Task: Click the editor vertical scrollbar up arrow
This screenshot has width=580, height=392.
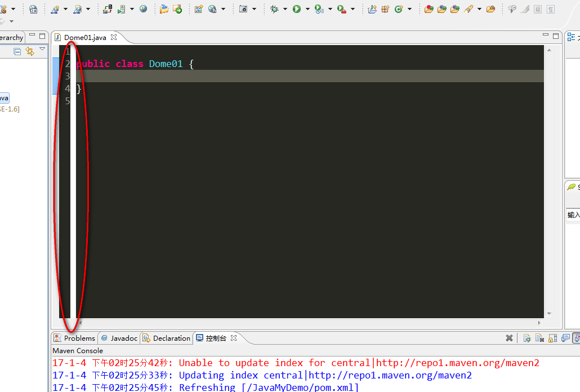Action: [549, 50]
